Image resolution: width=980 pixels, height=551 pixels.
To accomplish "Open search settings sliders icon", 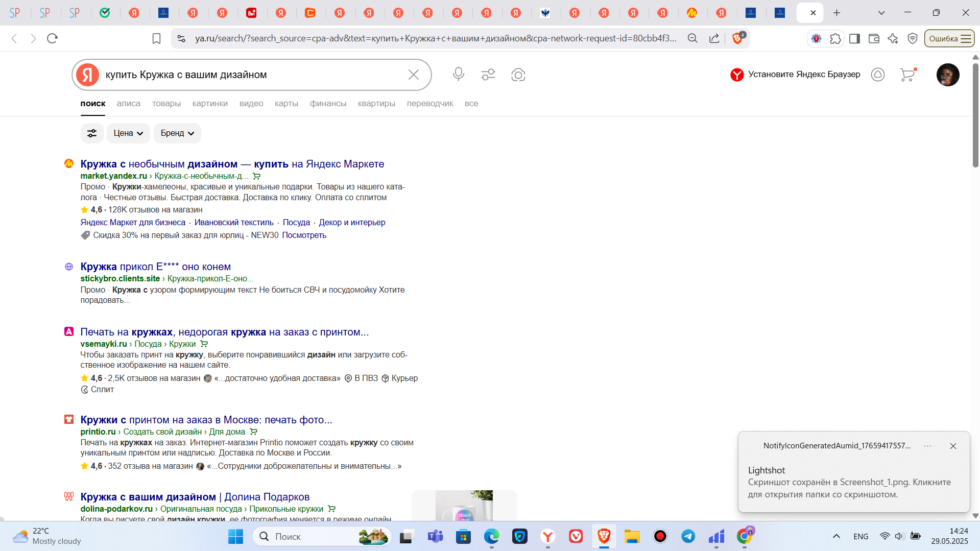I will [x=488, y=75].
